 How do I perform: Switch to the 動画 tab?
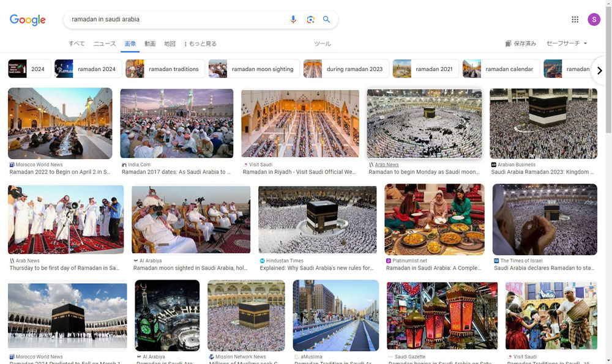pos(150,43)
